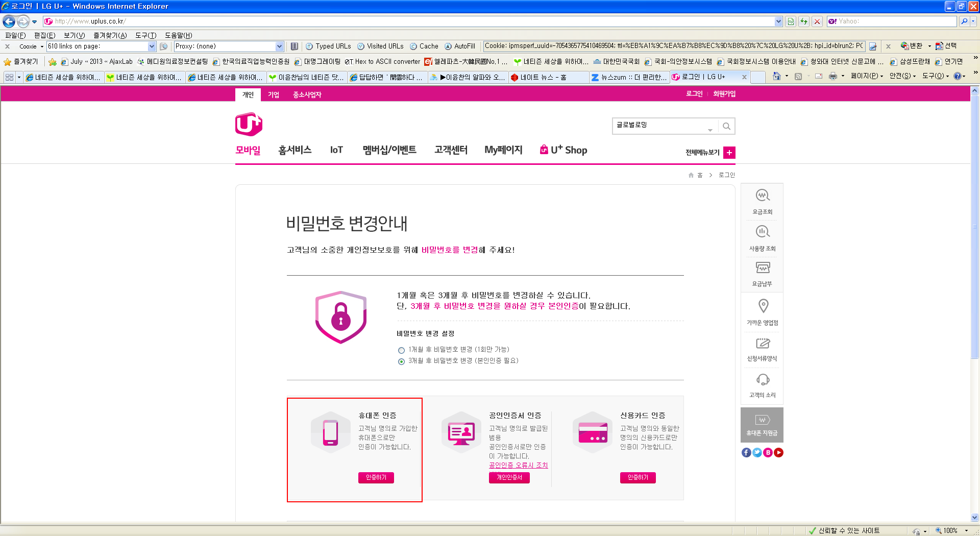Click the Quick Tabs grid icon

tap(9, 77)
